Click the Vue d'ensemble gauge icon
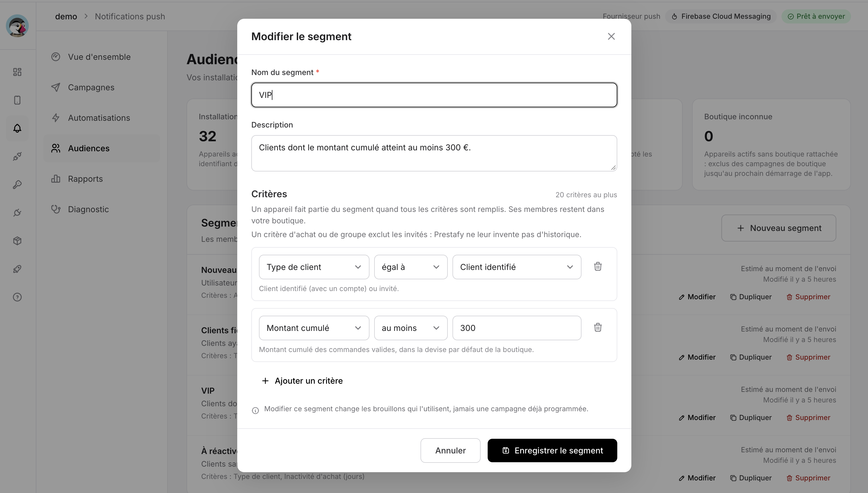This screenshot has height=493, width=868. click(55, 57)
